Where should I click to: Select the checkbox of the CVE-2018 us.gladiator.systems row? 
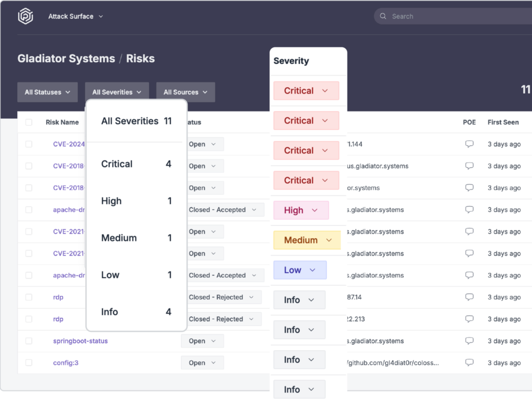coord(29,166)
